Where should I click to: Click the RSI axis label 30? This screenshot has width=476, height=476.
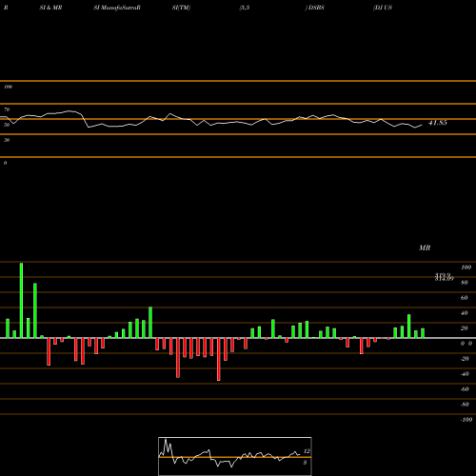point(7,140)
